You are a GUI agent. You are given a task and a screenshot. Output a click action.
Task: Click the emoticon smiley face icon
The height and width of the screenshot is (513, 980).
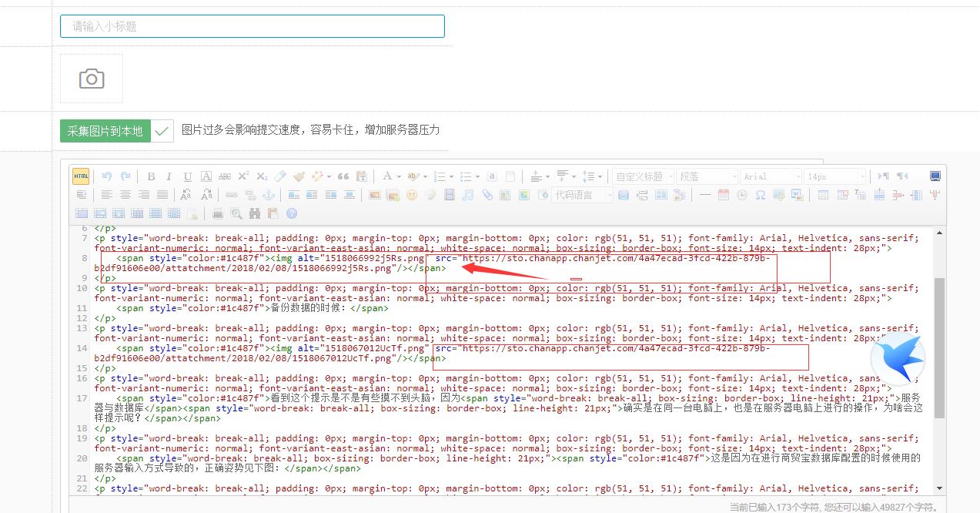pos(412,195)
